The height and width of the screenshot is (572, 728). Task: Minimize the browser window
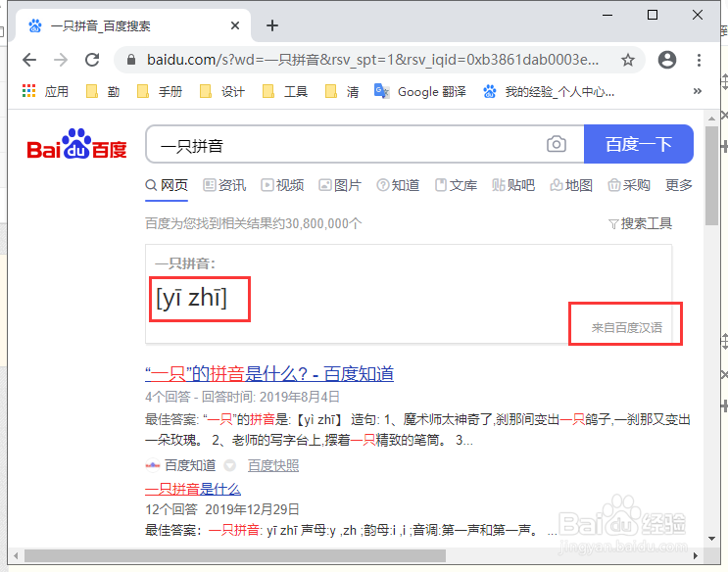coord(607,15)
